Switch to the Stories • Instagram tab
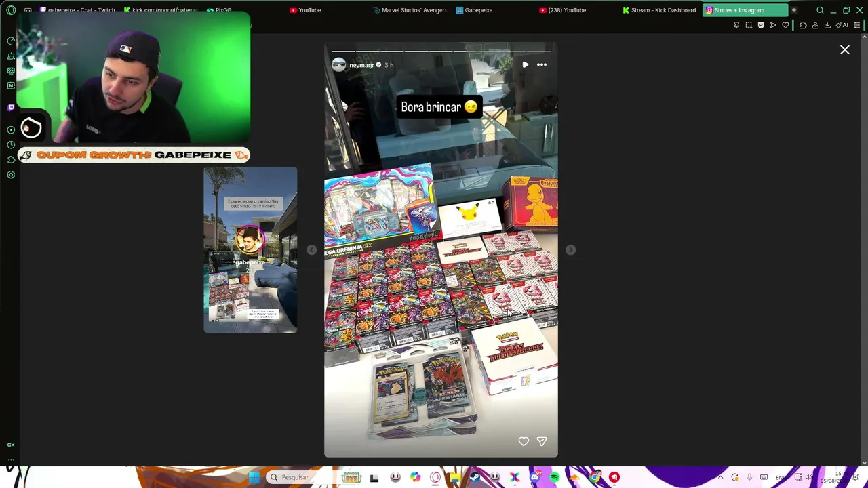 744,10
